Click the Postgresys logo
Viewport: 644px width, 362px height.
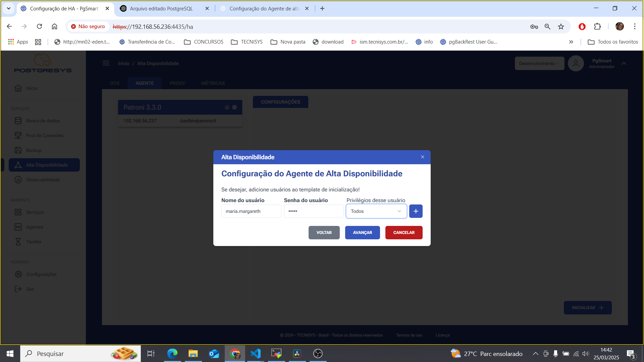[43, 64]
